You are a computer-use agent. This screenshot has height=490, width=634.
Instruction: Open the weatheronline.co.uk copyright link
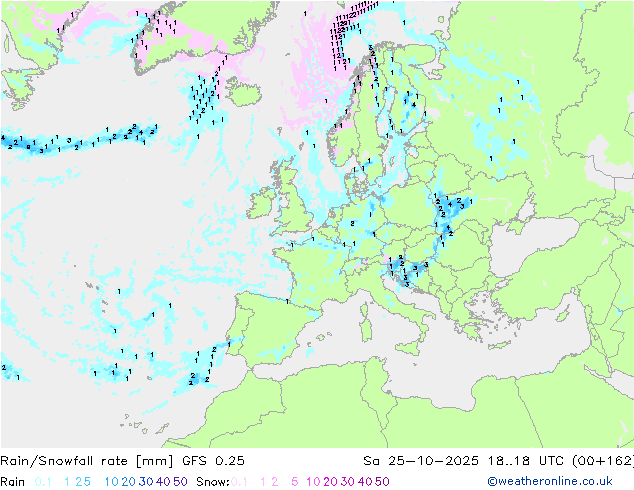tap(550, 481)
